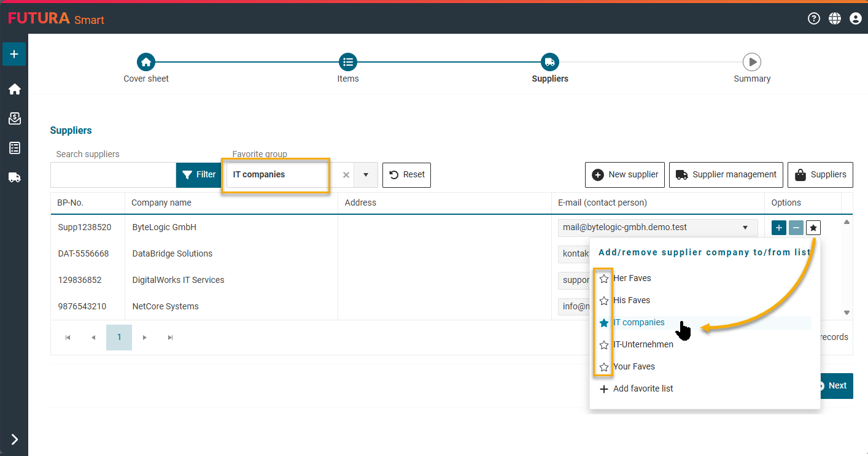Expand the sidebar with bottom chevron
Image resolution: width=868 pixels, height=456 pixels.
pyautogui.click(x=14, y=439)
